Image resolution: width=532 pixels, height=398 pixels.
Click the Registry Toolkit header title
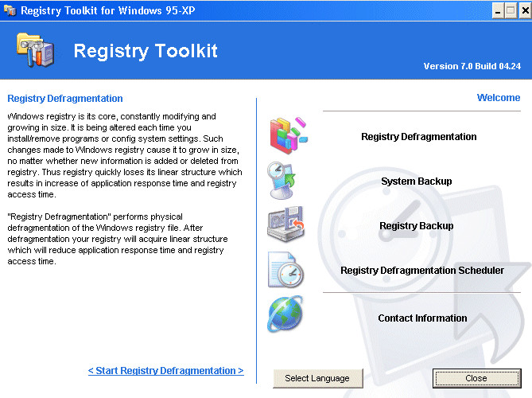pos(146,51)
